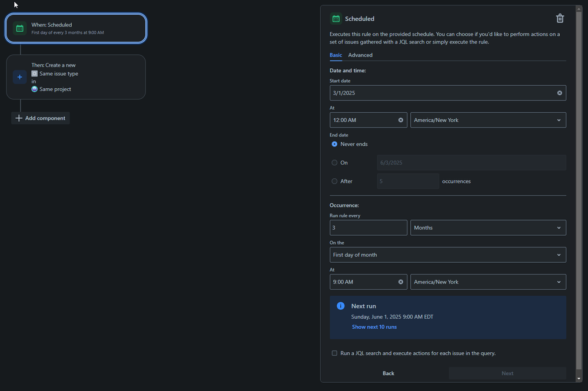This screenshot has height=391, width=588.
Task: Clear the 12:00 AM time using its x icon
Action: tap(401, 120)
